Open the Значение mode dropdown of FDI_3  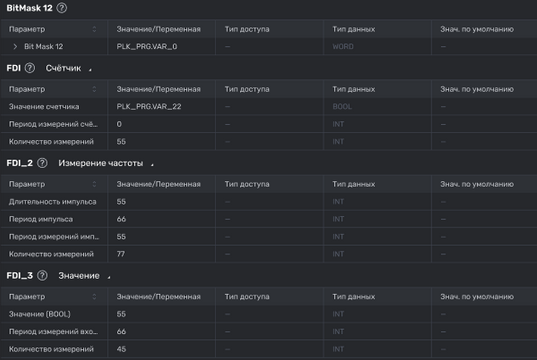click(x=84, y=275)
